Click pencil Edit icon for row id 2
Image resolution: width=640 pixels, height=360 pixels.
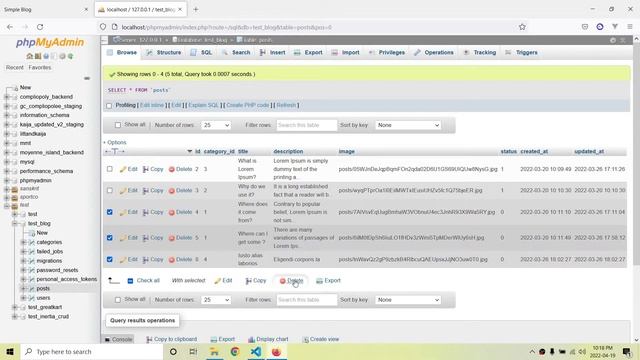pos(123,169)
